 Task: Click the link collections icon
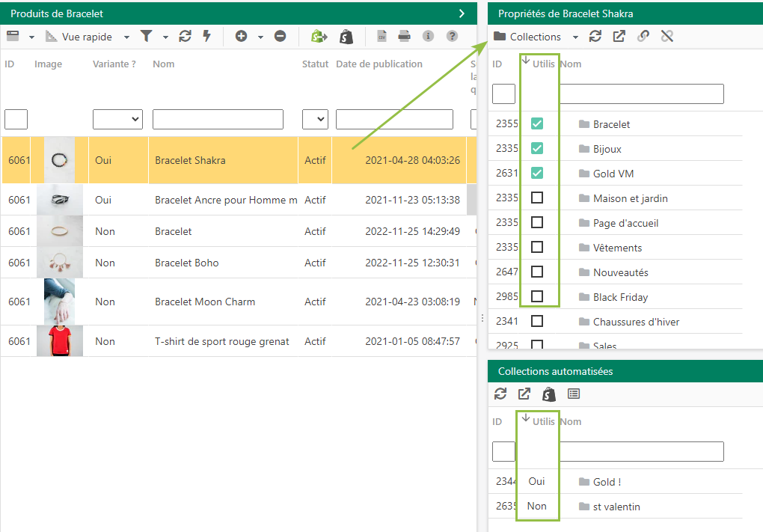tap(643, 36)
